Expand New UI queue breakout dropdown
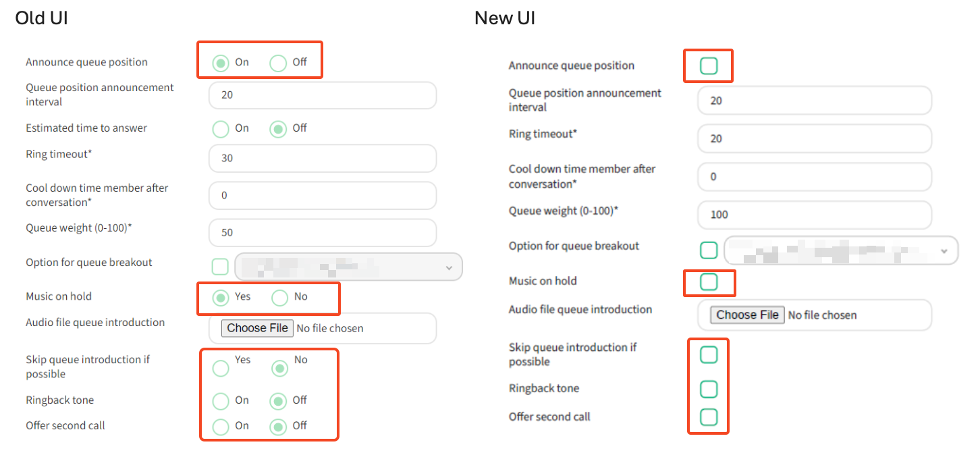The height and width of the screenshot is (455, 980). (841, 250)
